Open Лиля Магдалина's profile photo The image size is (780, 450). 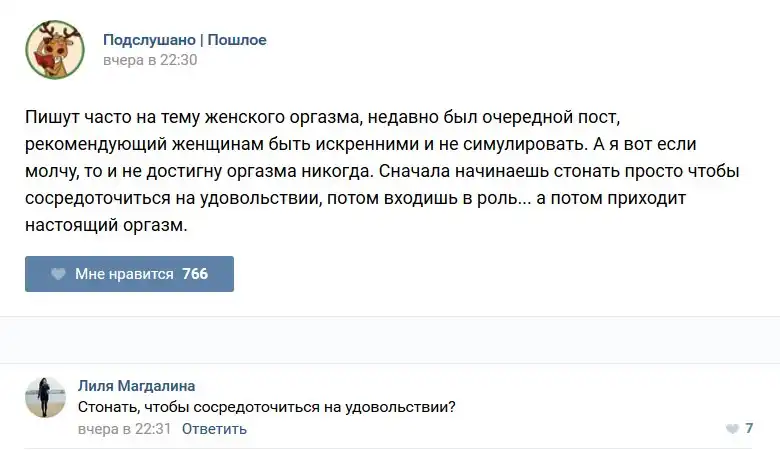pos(45,397)
